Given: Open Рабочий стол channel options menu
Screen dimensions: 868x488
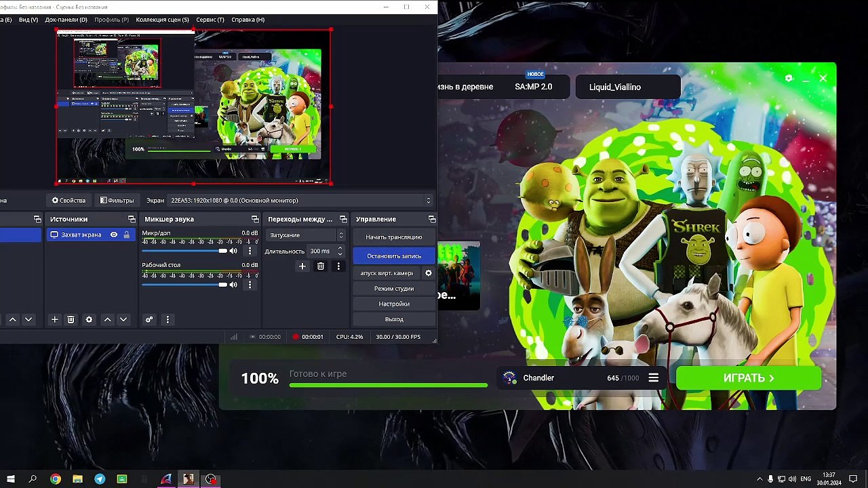Looking at the screenshot, I should click(250, 285).
